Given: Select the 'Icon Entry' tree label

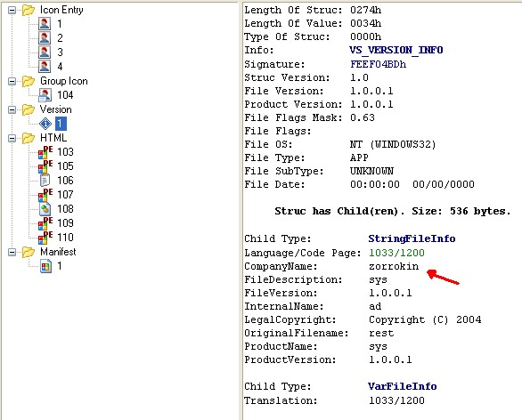Looking at the screenshot, I should (x=61, y=10).
